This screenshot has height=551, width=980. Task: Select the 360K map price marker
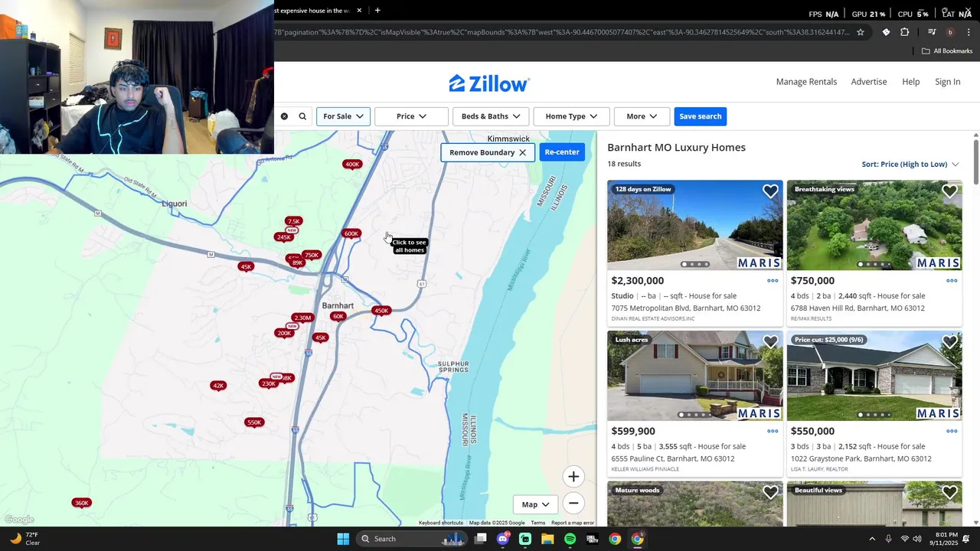click(81, 503)
